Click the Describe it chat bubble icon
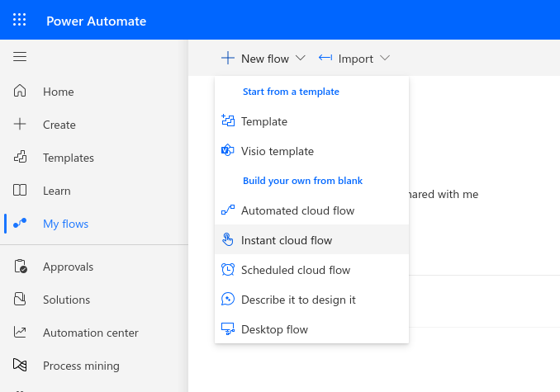This screenshot has height=392, width=560. (228, 300)
